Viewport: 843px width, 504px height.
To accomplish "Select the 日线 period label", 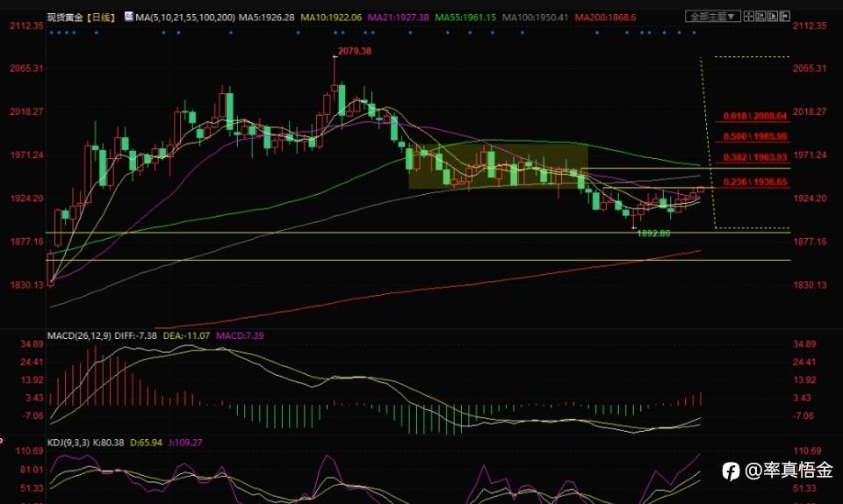I will 100,18.
